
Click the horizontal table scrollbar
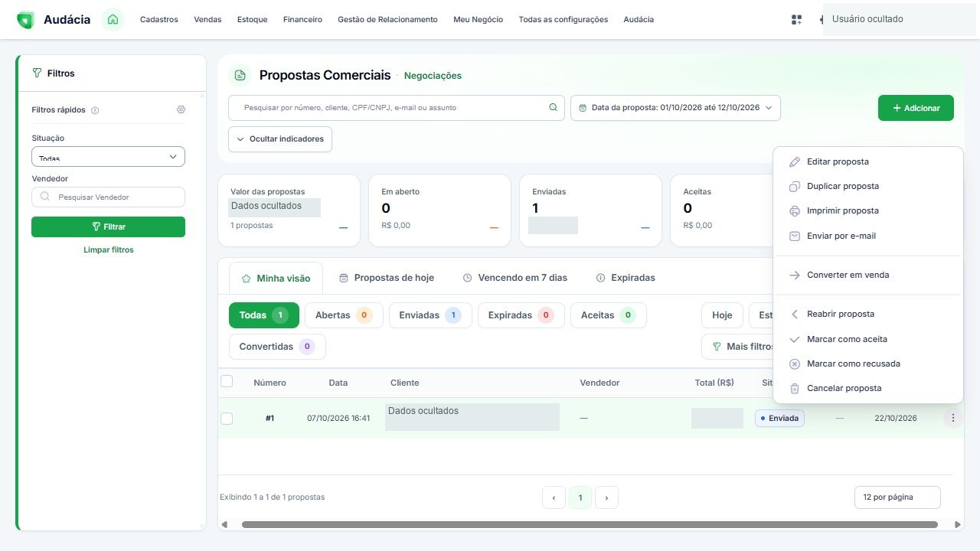coord(590,525)
